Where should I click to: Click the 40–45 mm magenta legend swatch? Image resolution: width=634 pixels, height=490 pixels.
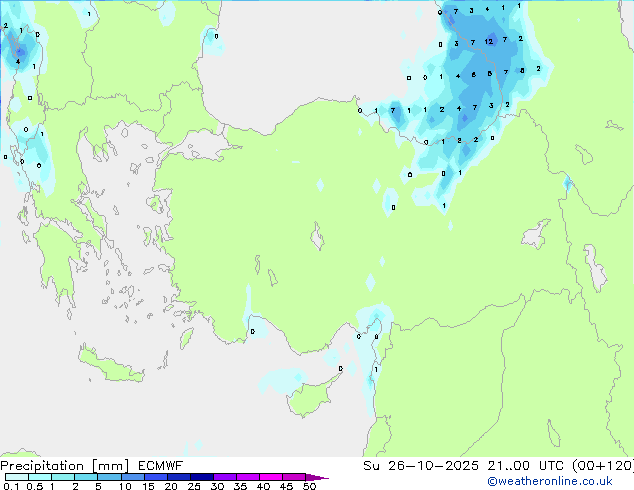(x=271, y=477)
